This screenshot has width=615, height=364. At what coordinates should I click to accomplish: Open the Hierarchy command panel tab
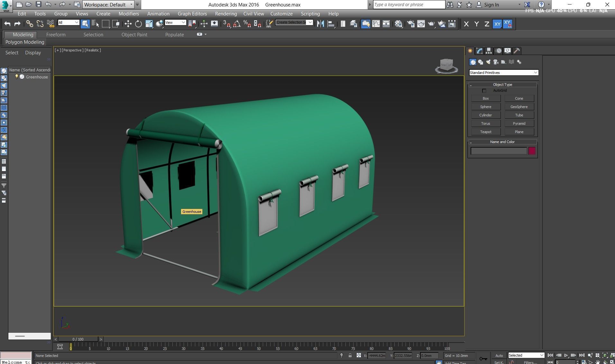point(489,51)
